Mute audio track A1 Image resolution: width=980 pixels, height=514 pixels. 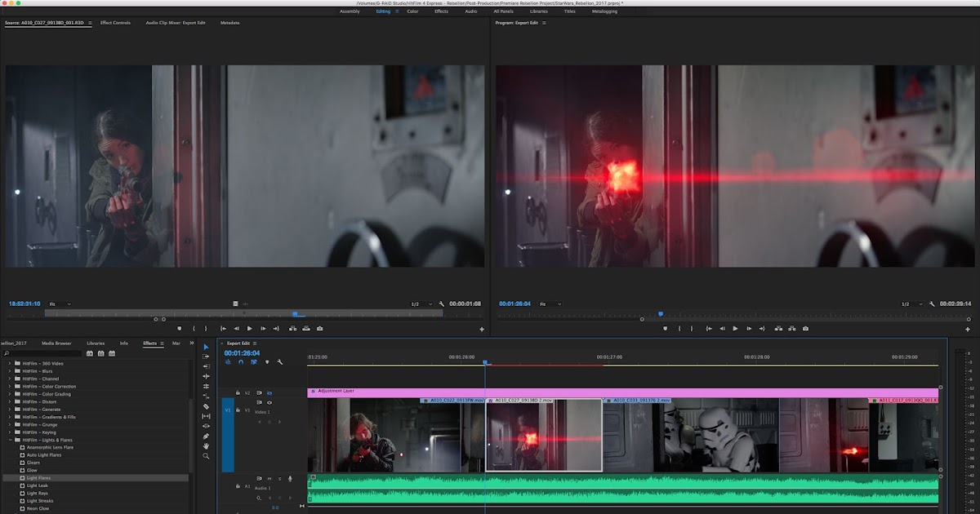(x=269, y=479)
